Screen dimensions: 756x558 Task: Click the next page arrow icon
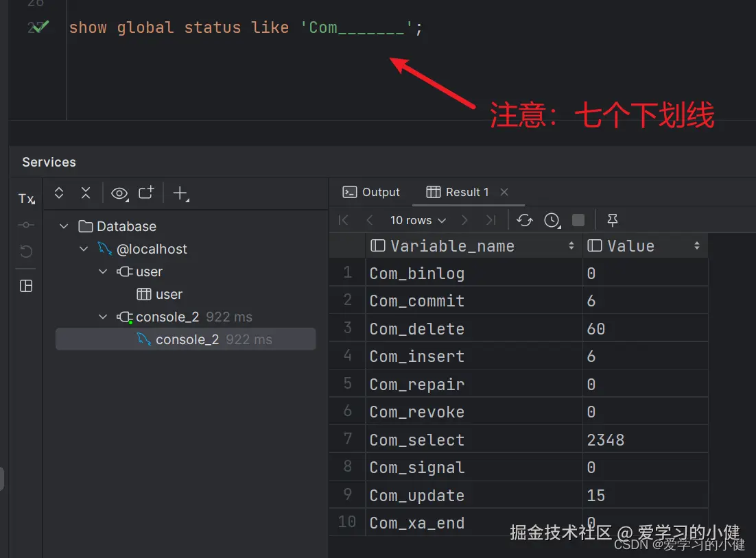(x=464, y=220)
